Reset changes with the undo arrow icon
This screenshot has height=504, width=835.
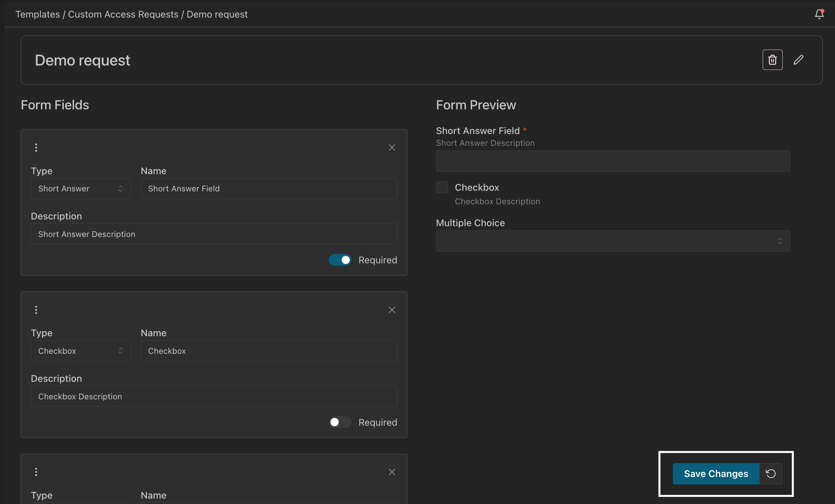coord(771,474)
